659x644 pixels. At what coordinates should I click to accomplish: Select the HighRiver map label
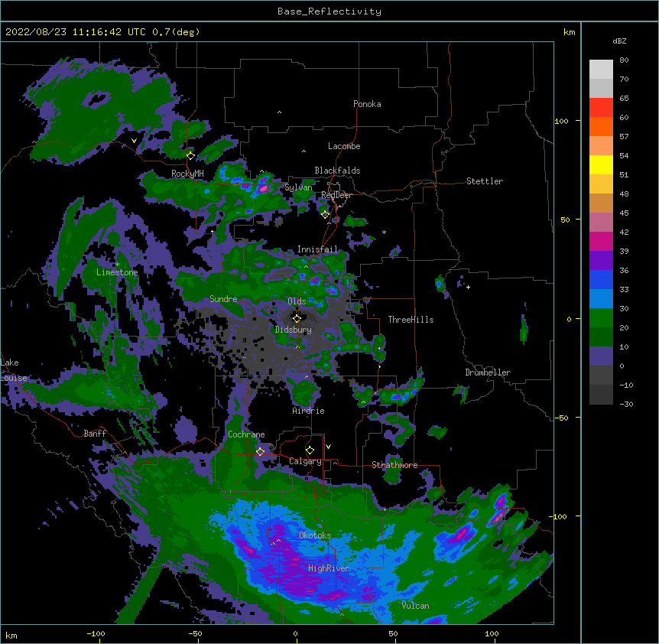tap(329, 568)
